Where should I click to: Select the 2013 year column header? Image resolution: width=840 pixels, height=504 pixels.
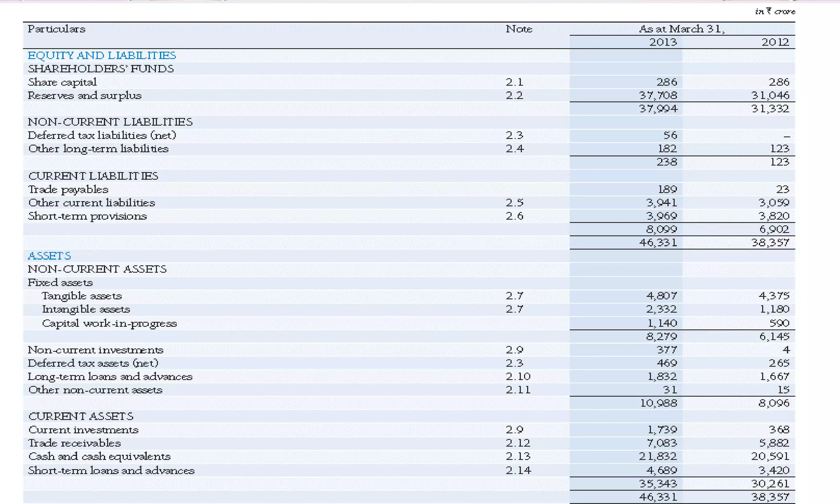click(663, 42)
